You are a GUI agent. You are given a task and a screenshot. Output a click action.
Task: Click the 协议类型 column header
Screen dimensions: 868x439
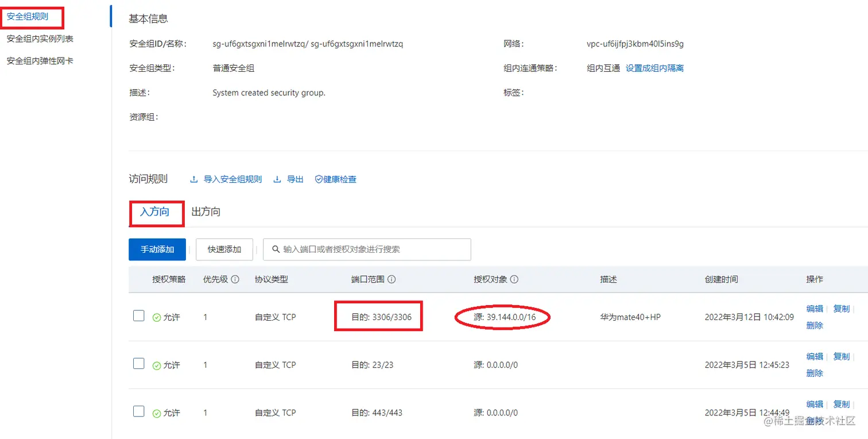tap(272, 279)
